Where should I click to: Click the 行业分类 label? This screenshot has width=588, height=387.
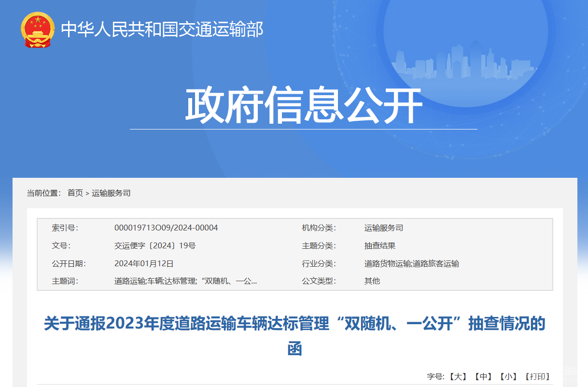(x=319, y=263)
